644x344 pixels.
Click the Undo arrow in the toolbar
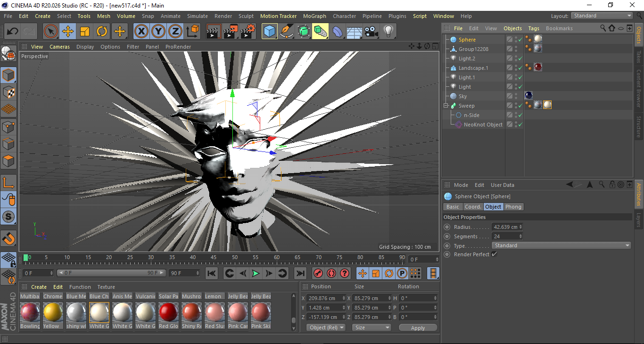point(13,32)
